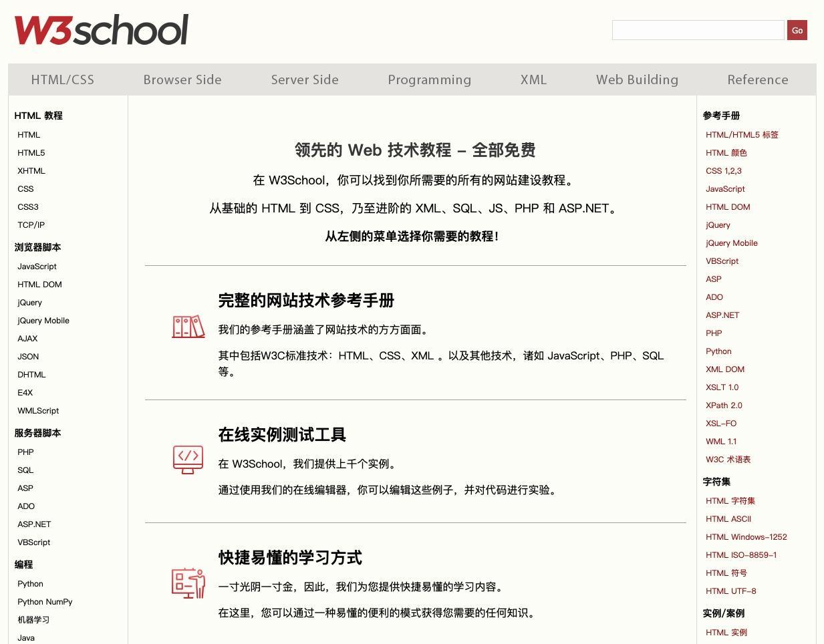Click the code editor monitor icon beside 在线实例测试工具
The image size is (824, 644).
188,460
